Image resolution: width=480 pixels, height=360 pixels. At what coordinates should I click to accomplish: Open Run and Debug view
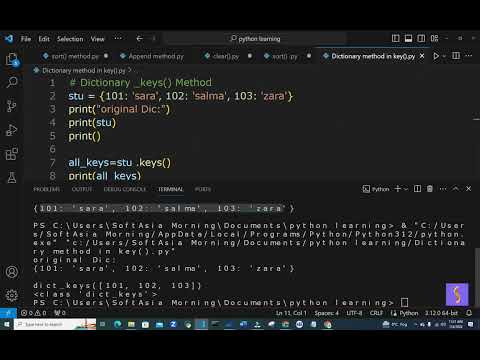coord(12,130)
